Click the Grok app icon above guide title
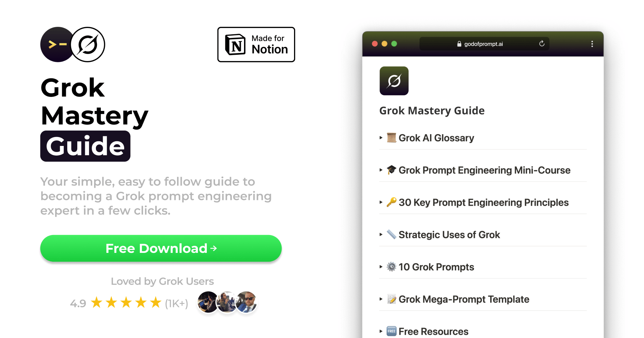The width and height of the screenshot is (644, 338). click(394, 81)
